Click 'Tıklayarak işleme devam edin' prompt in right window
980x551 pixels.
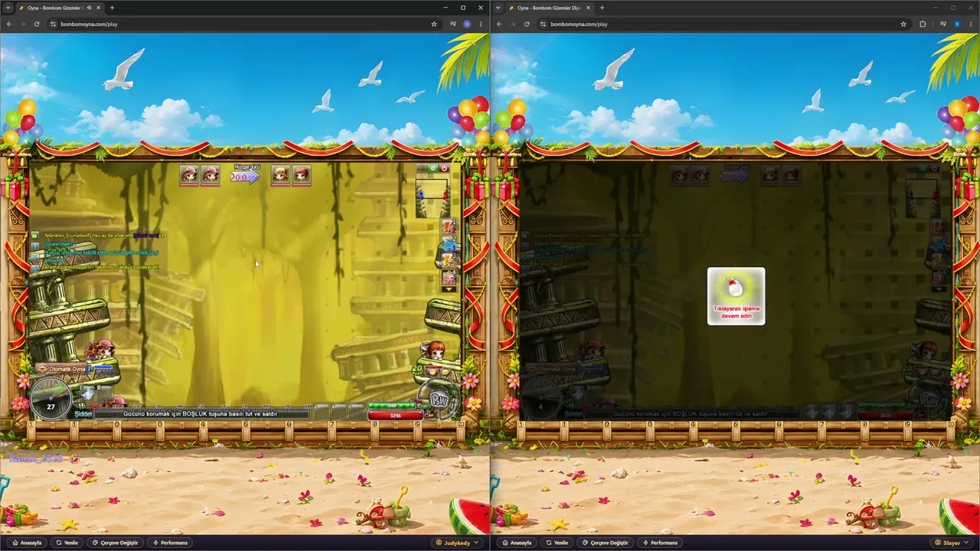tap(736, 295)
